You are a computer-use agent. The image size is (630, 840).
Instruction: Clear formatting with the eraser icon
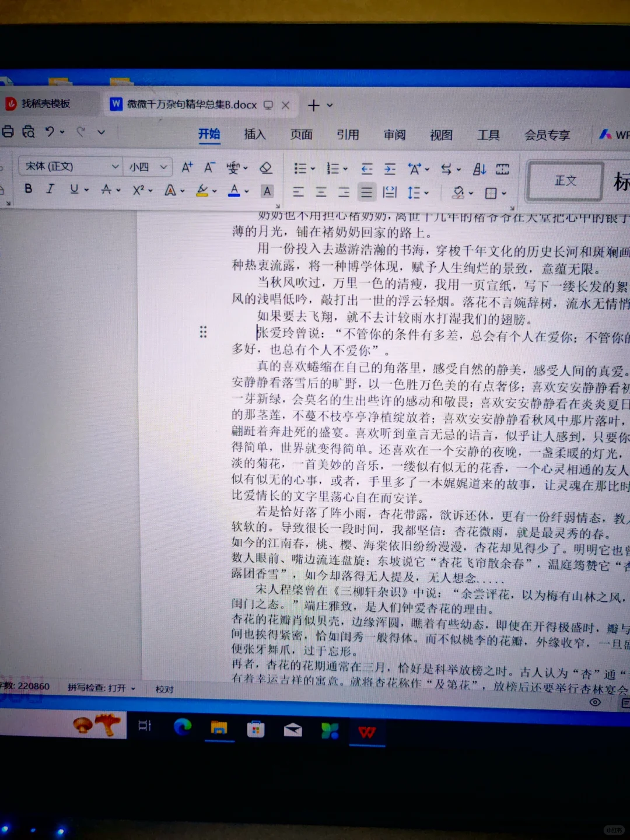click(x=265, y=168)
